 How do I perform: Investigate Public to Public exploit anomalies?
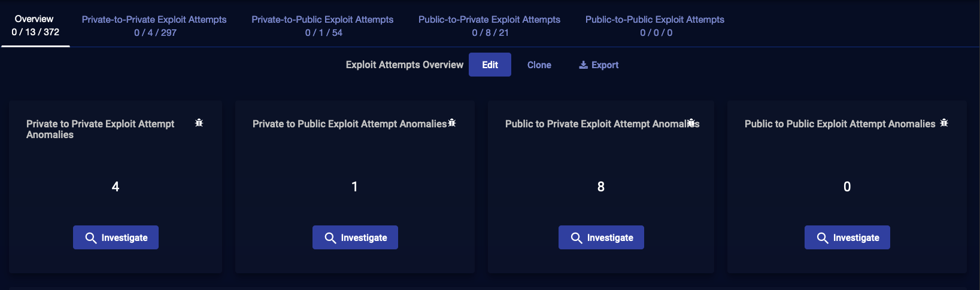coord(847,237)
